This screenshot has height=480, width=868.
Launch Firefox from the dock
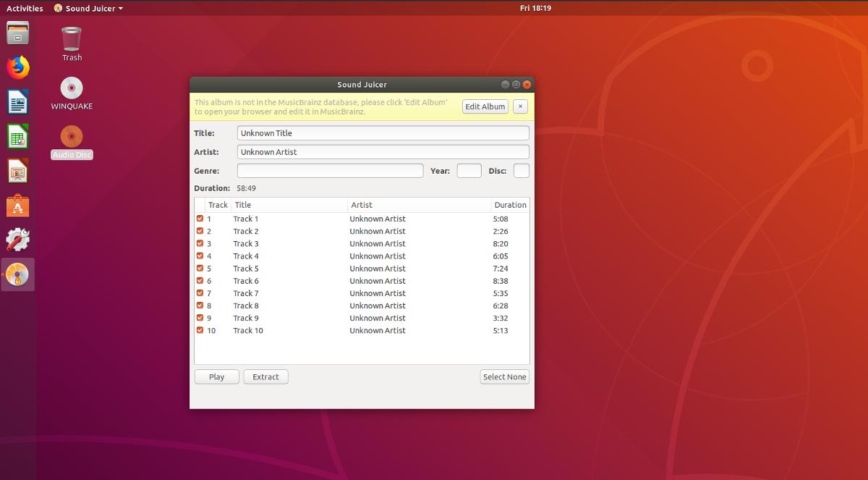click(17, 67)
